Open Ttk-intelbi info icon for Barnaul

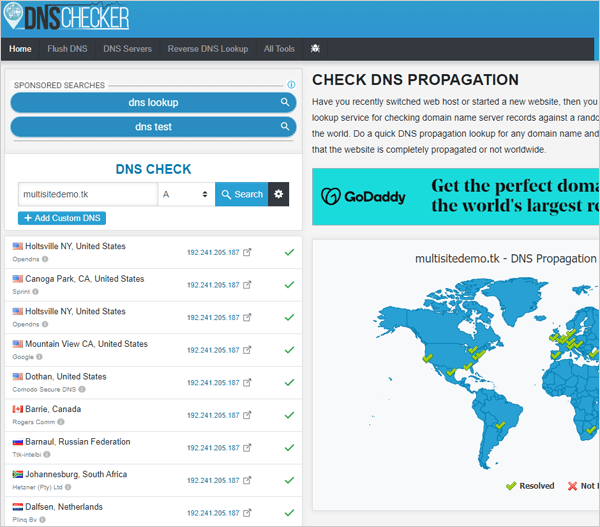47,454
